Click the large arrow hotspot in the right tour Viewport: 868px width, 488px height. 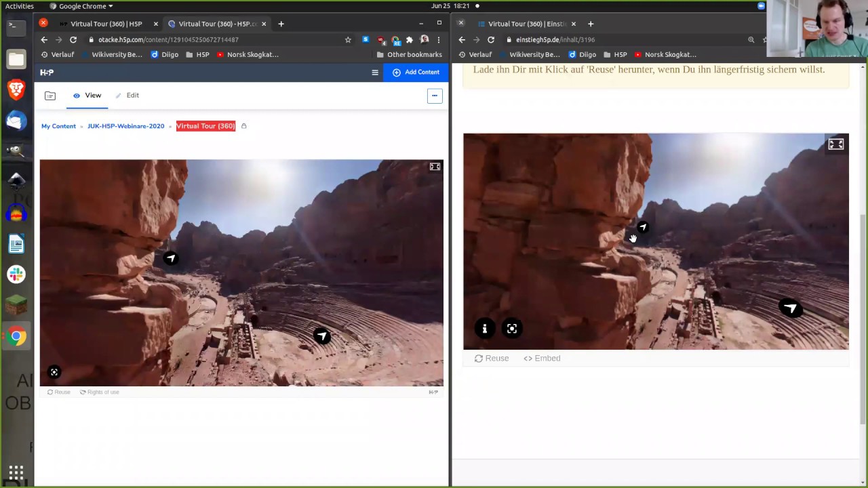click(x=790, y=308)
